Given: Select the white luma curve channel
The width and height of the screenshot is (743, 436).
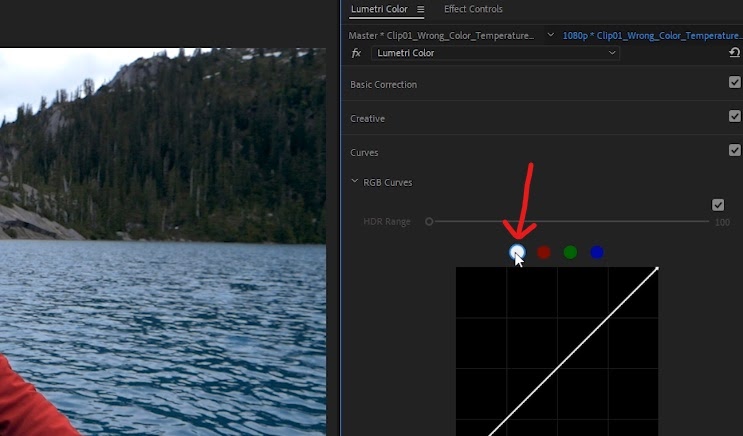Looking at the screenshot, I should coord(517,252).
